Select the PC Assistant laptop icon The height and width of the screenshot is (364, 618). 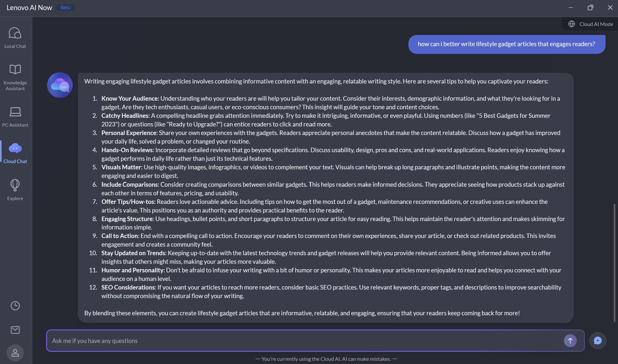click(15, 112)
